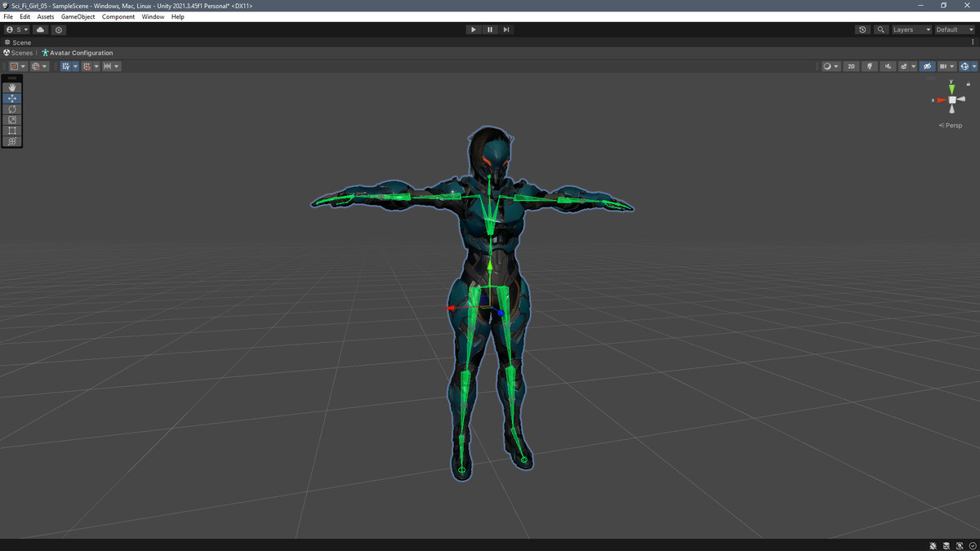The image size is (980, 551).
Task: Toggle the scene gizmo rotation lock
Action: click(x=969, y=84)
